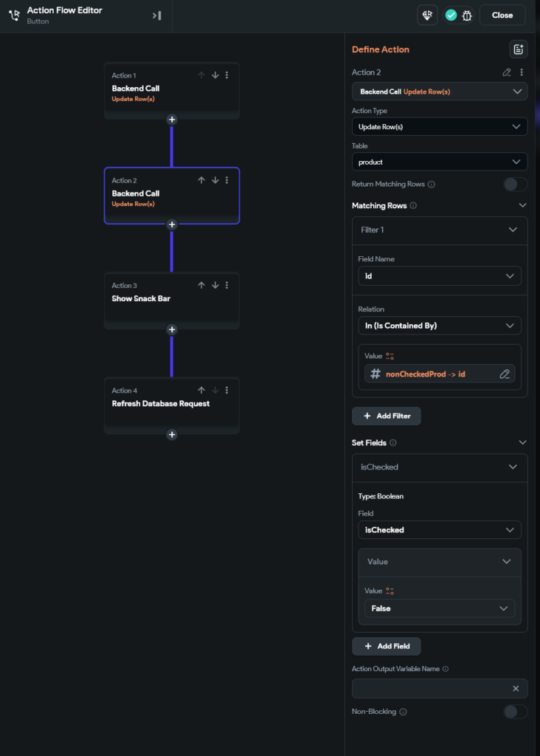Click the Return Matching Rows info icon
This screenshot has height=756, width=540.
coord(432,184)
